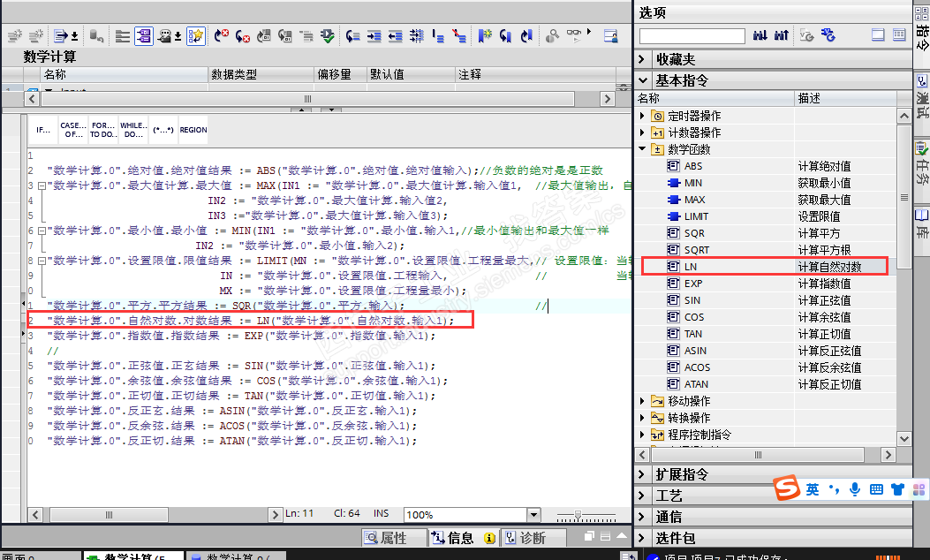This screenshot has width=930, height=560.
Task: Insert the WHILE.. DO... code snippet
Action: pyautogui.click(x=133, y=130)
